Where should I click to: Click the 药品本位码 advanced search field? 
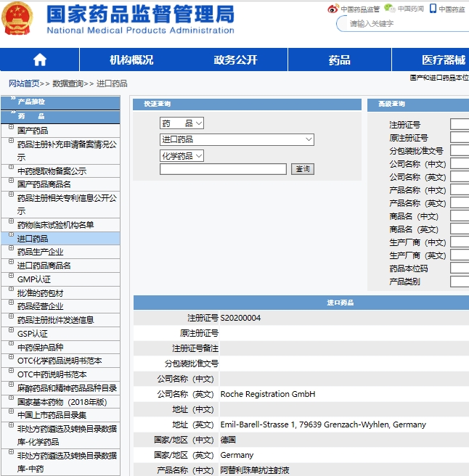click(x=460, y=268)
